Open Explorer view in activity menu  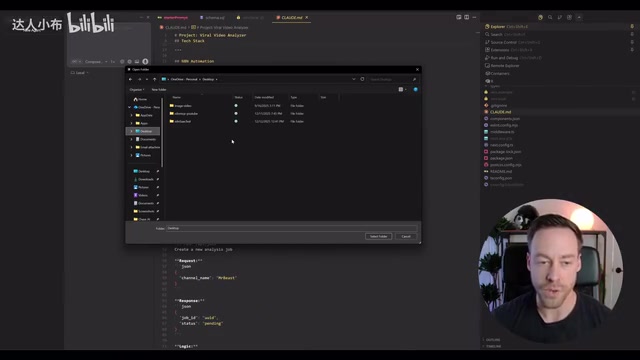coord(506,27)
